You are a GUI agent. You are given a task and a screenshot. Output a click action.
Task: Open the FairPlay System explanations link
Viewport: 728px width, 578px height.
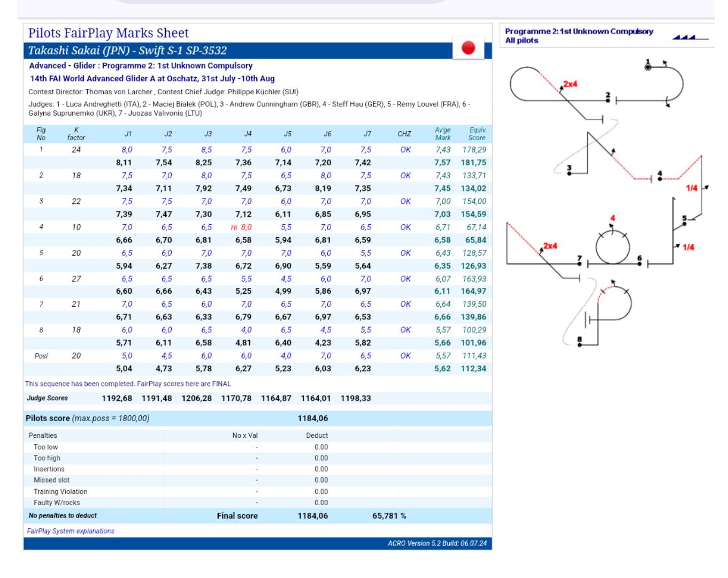pos(71,531)
